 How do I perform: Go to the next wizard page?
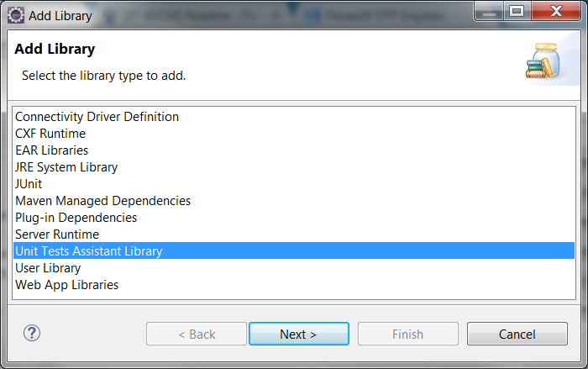click(x=299, y=334)
